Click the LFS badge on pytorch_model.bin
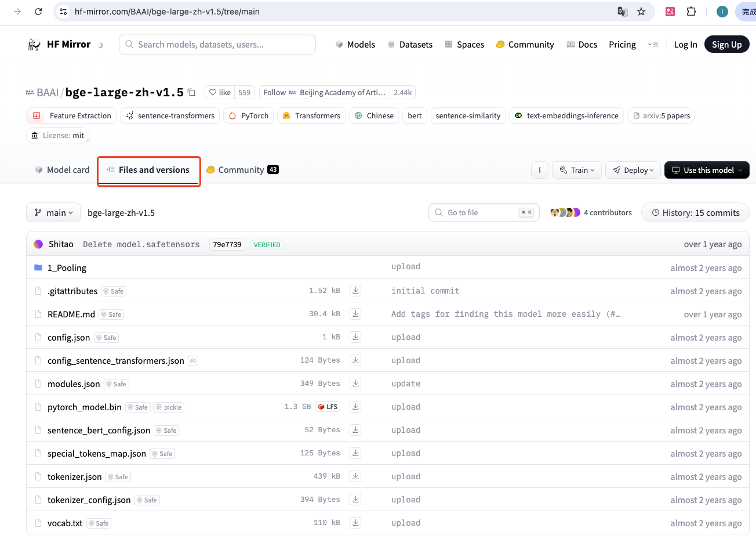 point(328,407)
